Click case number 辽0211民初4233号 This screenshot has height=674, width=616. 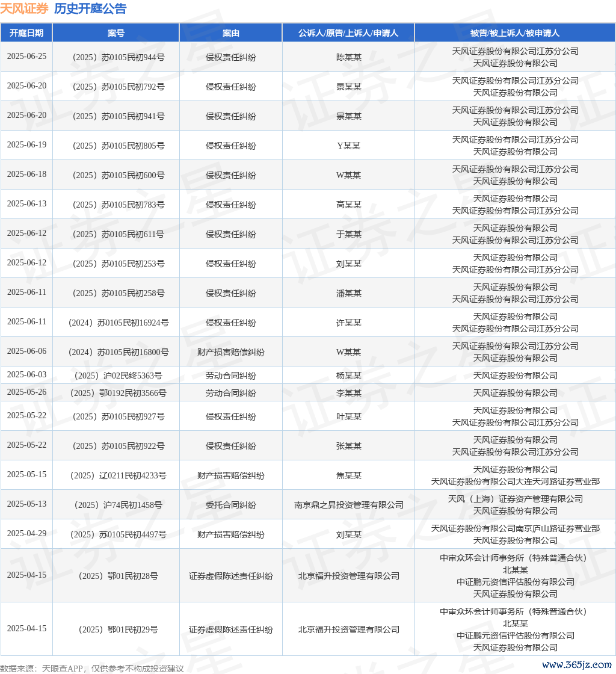[x=119, y=476]
